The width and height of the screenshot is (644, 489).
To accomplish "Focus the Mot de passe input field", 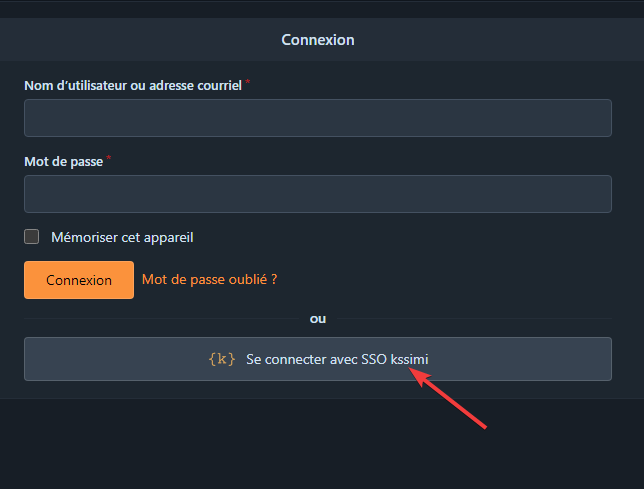I will pos(318,194).
